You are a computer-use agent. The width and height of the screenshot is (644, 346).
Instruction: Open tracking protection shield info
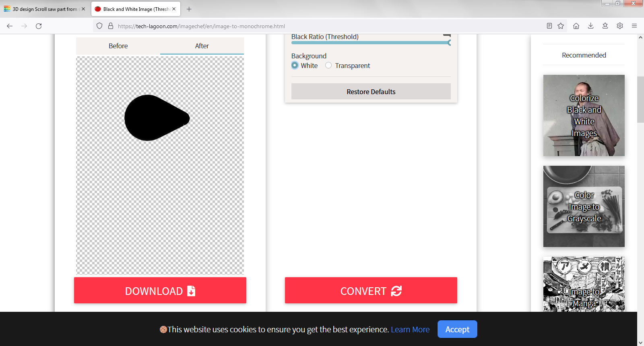tap(99, 26)
